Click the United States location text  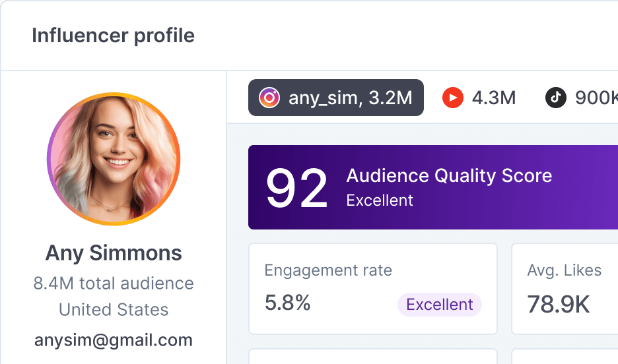(x=114, y=310)
